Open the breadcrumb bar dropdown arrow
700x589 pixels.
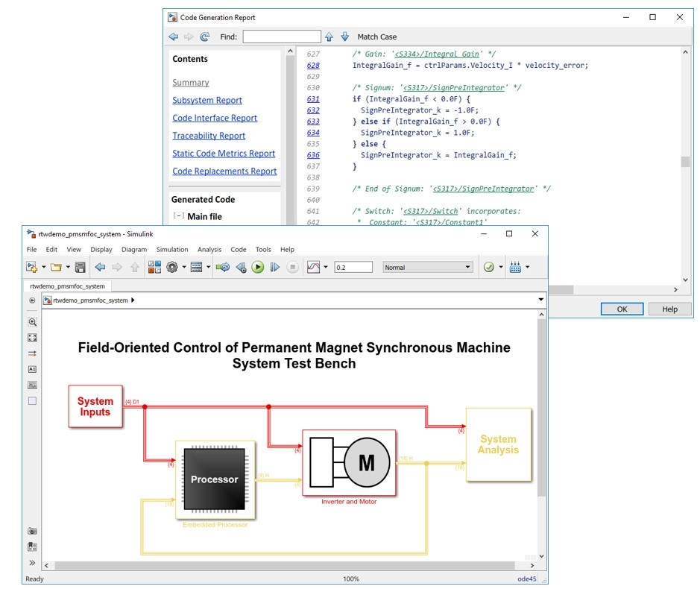pos(540,300)
